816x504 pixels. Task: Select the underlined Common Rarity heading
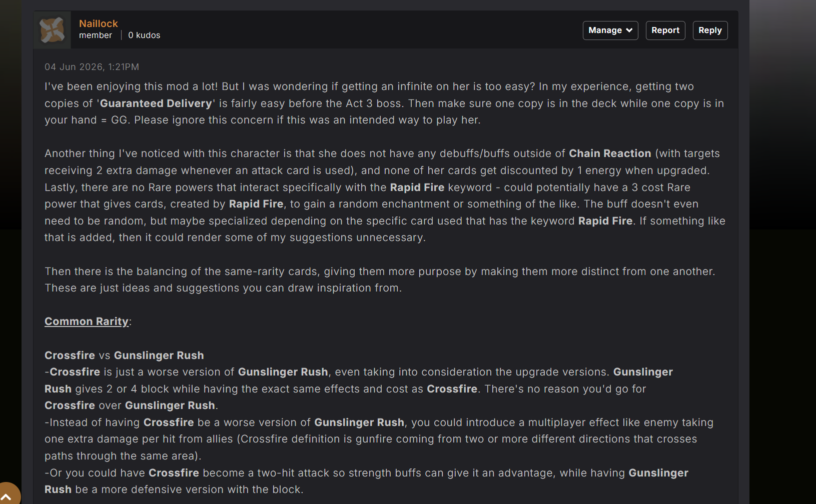click(87, 321)
